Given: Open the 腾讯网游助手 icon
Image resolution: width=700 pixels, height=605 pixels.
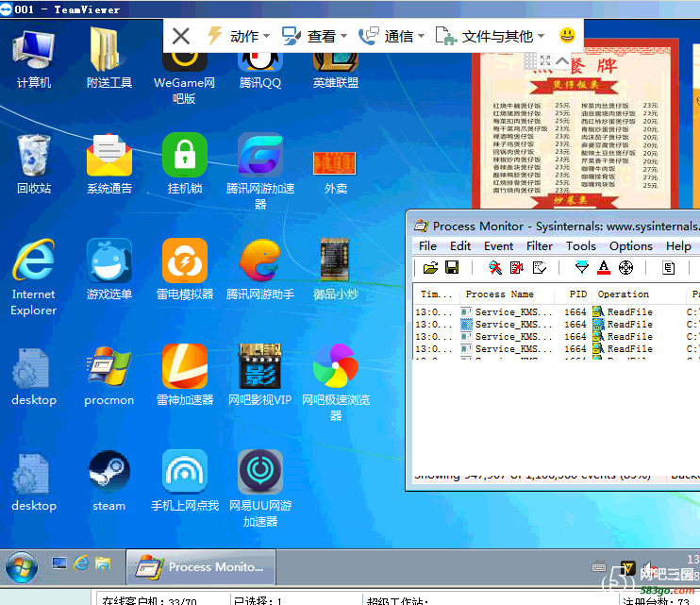Looking at the screenshot, I should (x=260, y=269).
